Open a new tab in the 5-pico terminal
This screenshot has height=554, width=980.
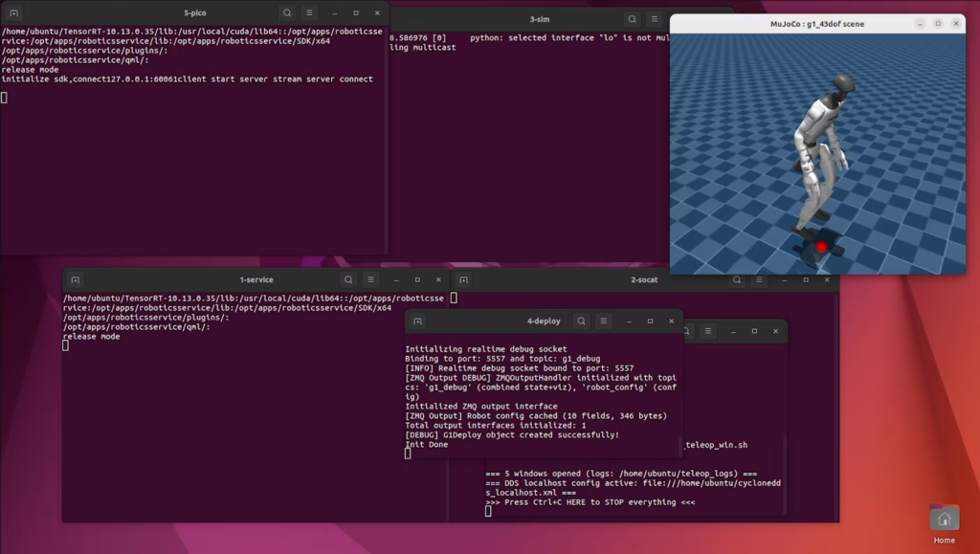tap(13, 12)
